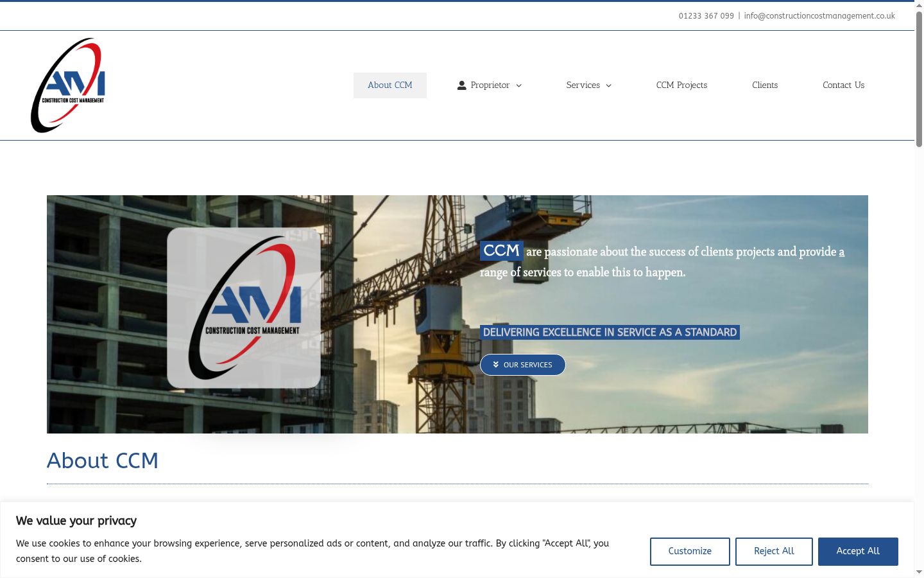Click the About CCM page heading
This screenshot has width=924, height=578.
pos(103,460)
